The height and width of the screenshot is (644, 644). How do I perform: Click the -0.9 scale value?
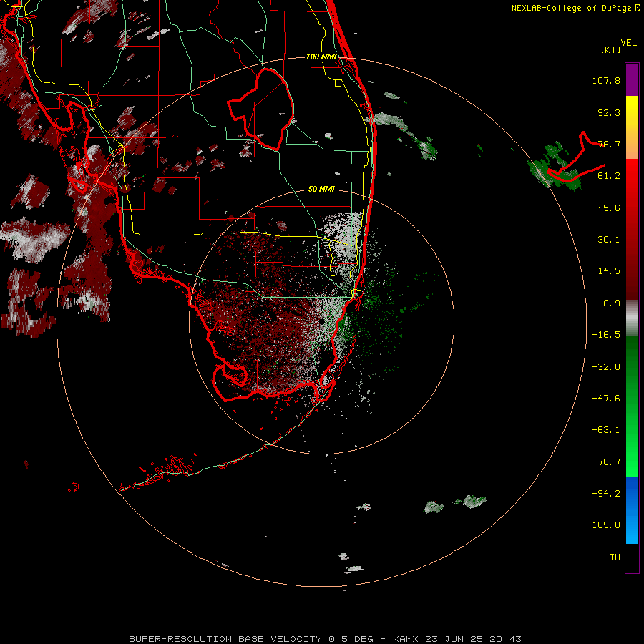[x=609, y=303]
